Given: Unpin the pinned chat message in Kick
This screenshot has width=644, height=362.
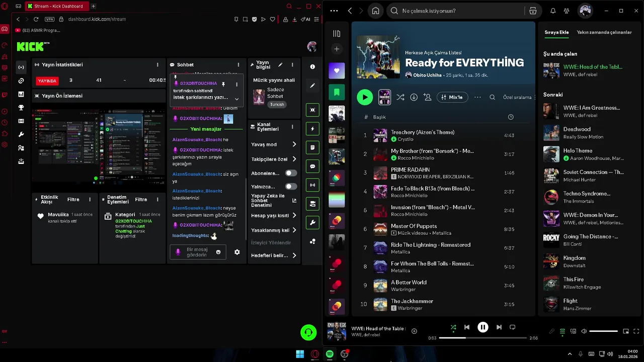Looking at the screenshot, I should point(223,84).
